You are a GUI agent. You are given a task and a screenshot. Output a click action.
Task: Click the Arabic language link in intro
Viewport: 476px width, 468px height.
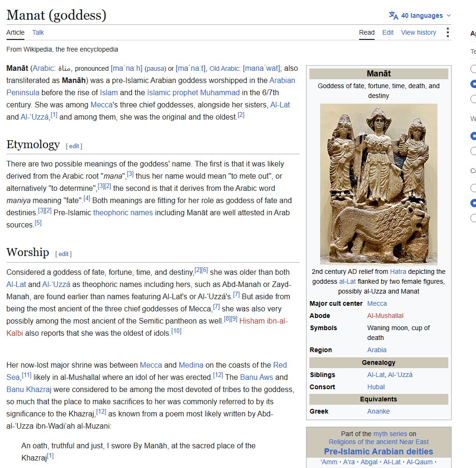pyautogui.click(x=44, y=68)
